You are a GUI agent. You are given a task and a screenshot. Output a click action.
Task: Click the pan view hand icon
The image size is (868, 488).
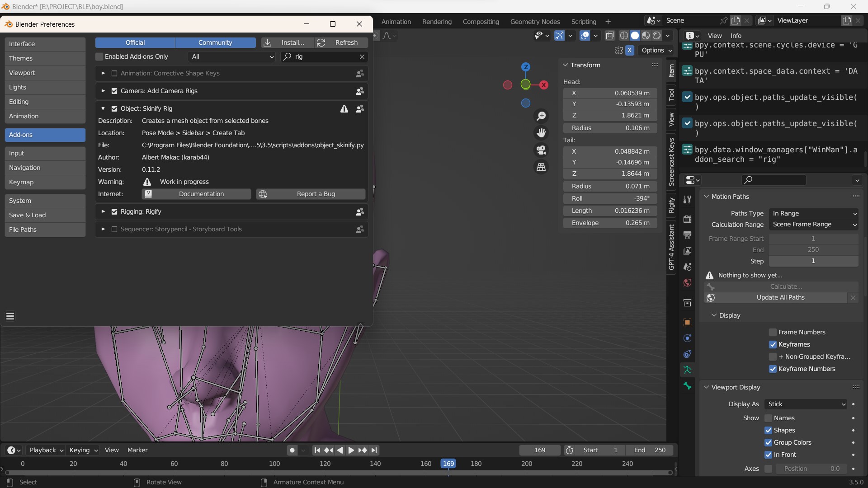541,133
